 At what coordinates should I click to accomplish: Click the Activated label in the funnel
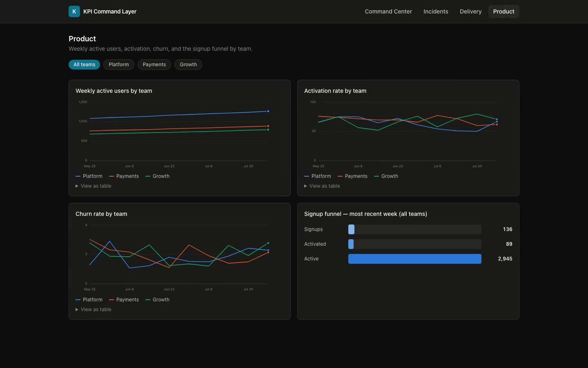point(315,244)
